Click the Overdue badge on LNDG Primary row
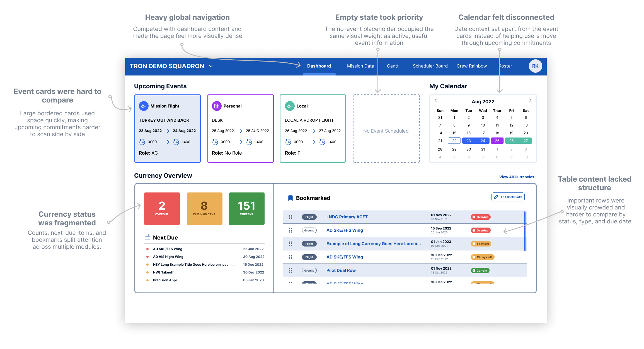Viewport: 644px width, 349px height. (x=481, y=217)
